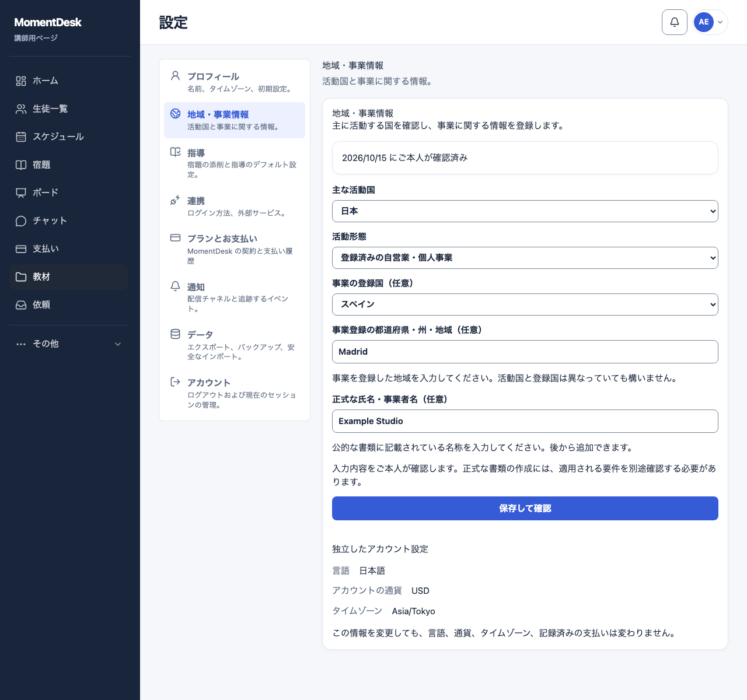Click the 正式な氏名・事業者名 field
The image size is (747, 700).
[x=525, y=421]
